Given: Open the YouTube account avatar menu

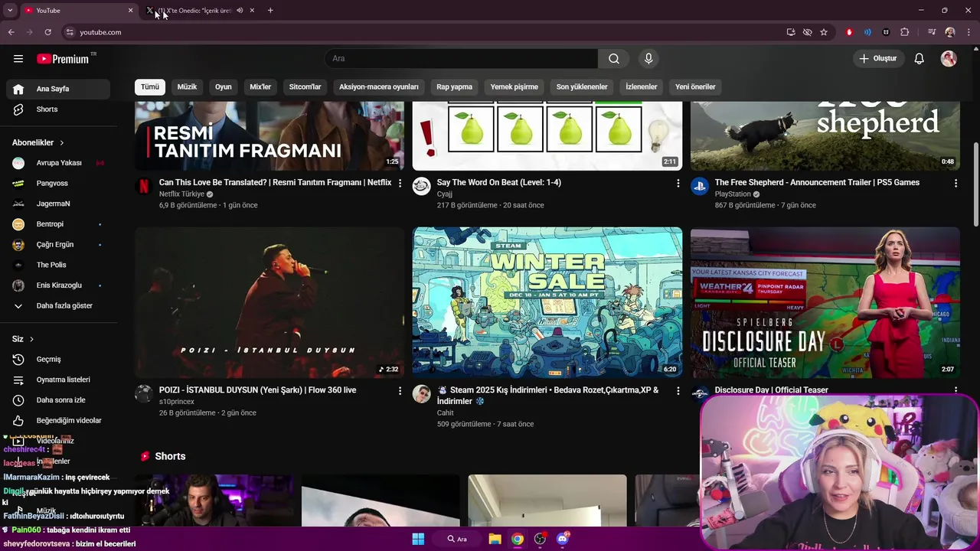Looking at the screenshot, I should (x=949, y=59).
